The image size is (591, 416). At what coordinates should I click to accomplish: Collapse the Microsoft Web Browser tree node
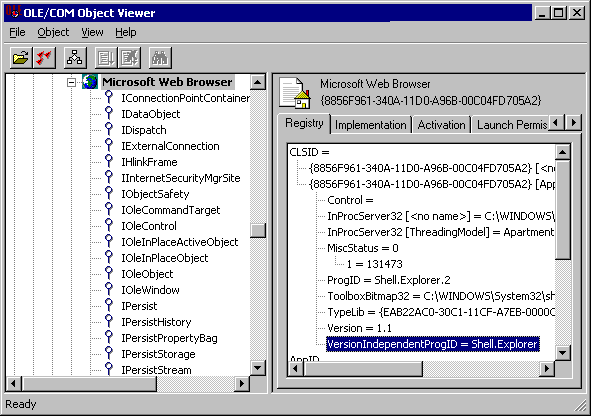(x=71, y=82)
